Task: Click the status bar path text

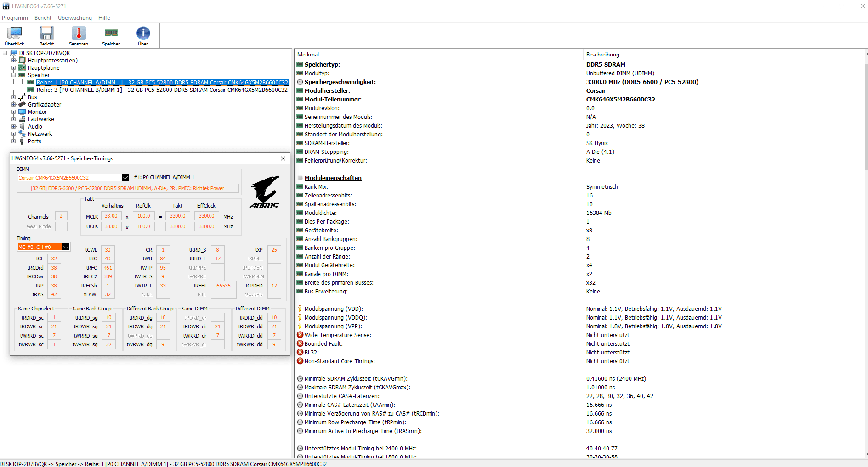Action: click(164, 464)
